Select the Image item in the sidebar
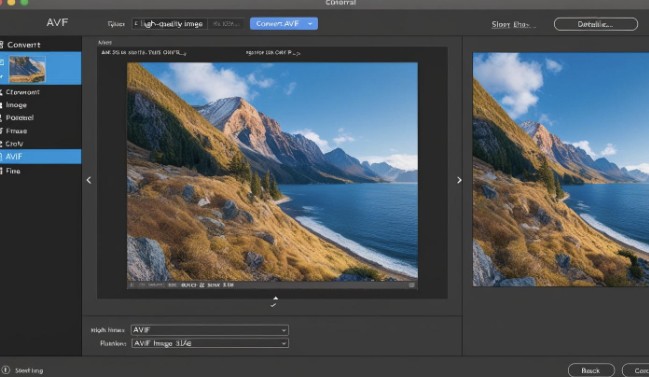The image size is (649, 377). pos(17,105)
